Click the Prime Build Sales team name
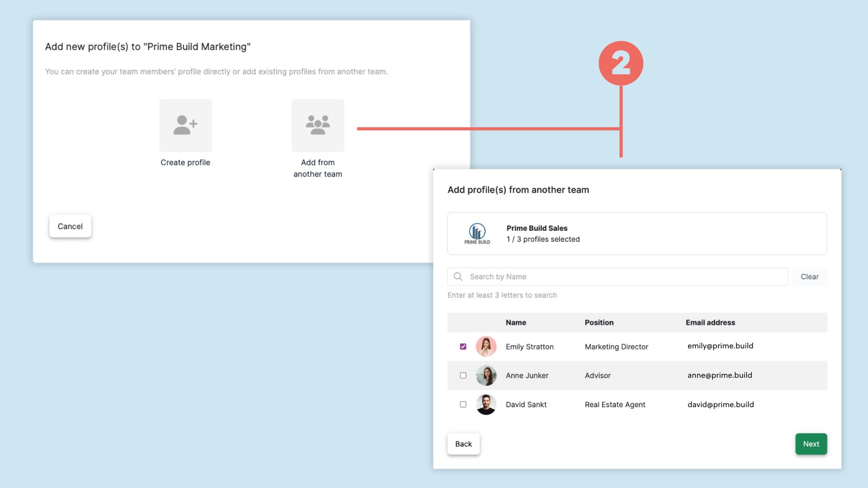Viewport: 868px width, 488px height. pyautogui.click(x=537, y=228)
